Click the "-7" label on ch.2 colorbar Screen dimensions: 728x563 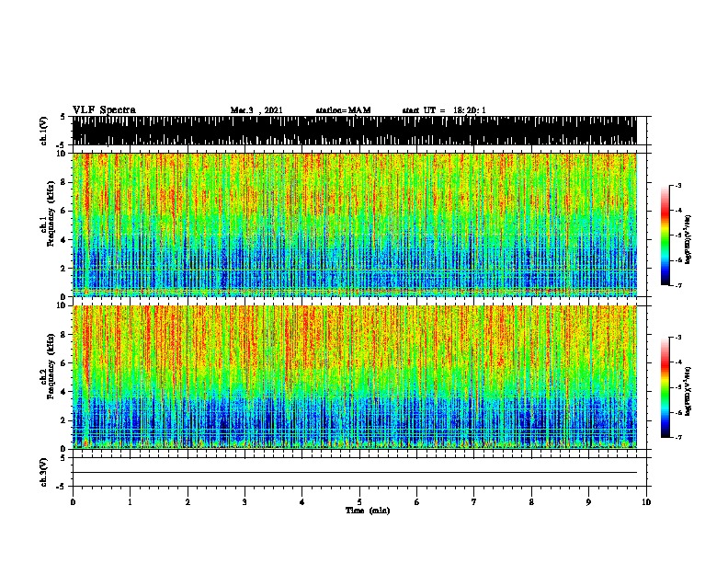pyautogui.click(x=678, y=438)
